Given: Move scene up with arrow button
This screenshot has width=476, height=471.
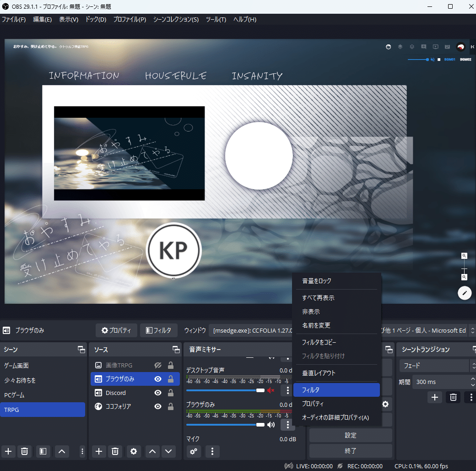Looking at the screenshot, I should 62,451.
